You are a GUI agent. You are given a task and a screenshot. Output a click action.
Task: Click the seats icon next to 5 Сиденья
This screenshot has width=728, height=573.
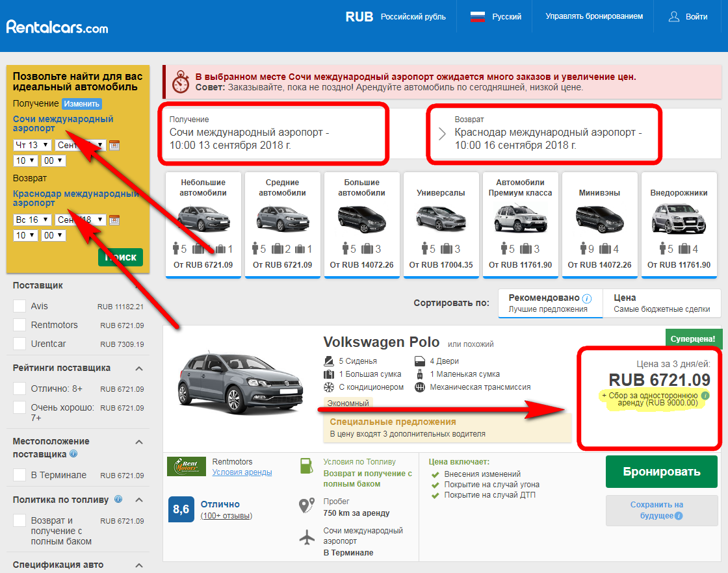(329, 361)
